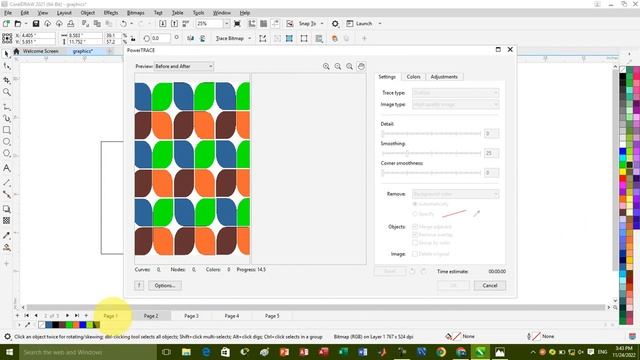Select the pan hand icon in PowerTRACE
Viewport: 640px width, 360px height.
[x=361, y=66]
